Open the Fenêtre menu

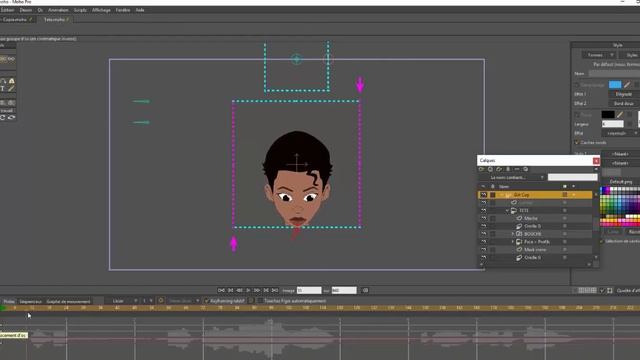(x=123, y=10)
